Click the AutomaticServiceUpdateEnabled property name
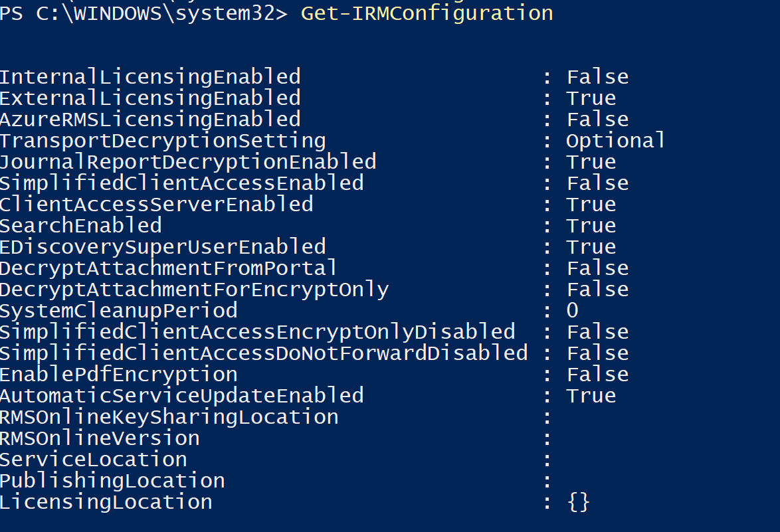780x532 pixels. (181, 396)
